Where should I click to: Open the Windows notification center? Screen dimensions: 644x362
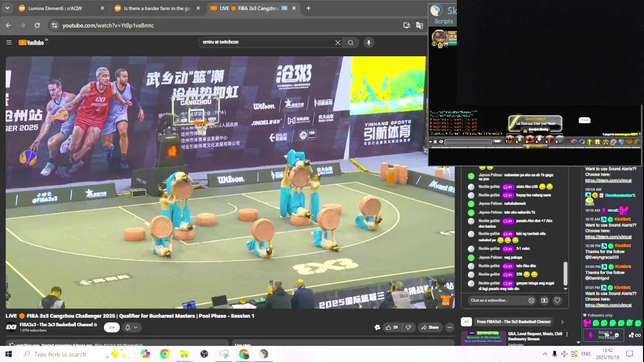pos(629,354)
